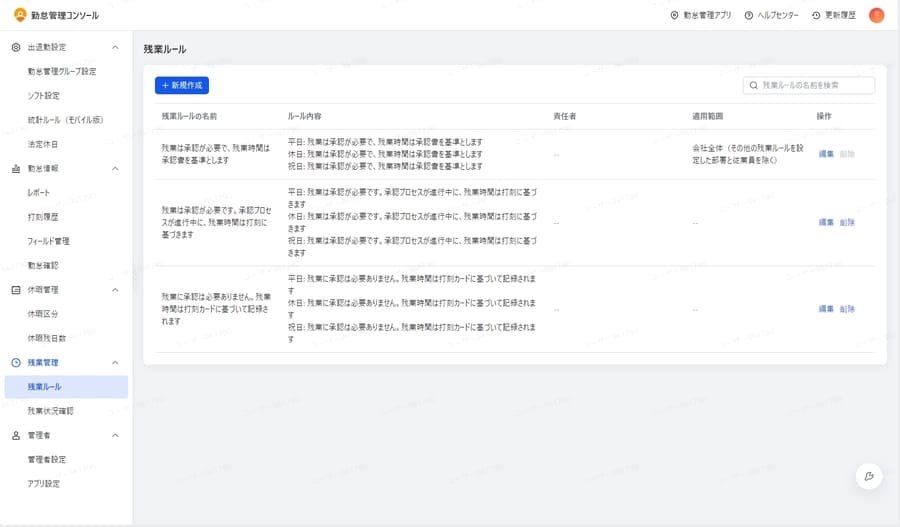Click the 残業管理 clock icon
This screenshot has height=527, width=900.
[x=16, y=362]
